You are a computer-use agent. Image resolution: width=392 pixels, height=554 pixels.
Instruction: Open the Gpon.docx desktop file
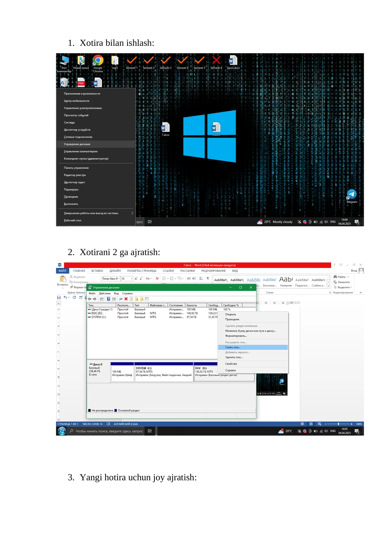pyautogui.click(x=233, y=62)
